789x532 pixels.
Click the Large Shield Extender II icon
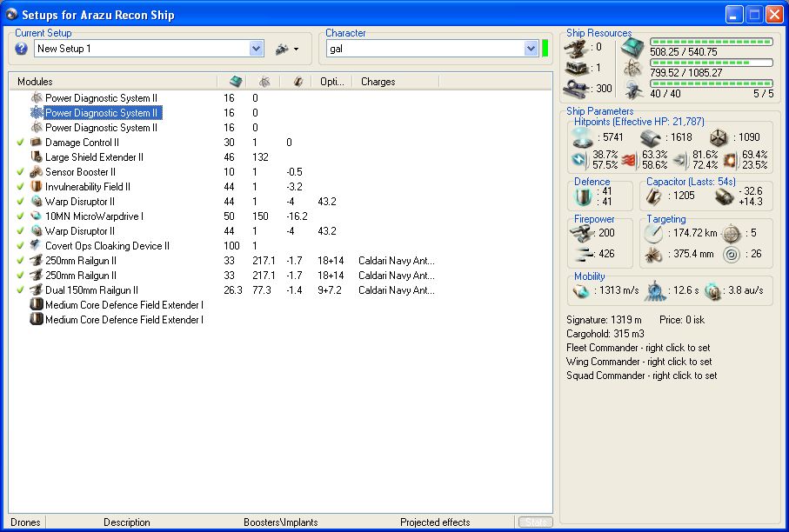(x=37, y=156)
